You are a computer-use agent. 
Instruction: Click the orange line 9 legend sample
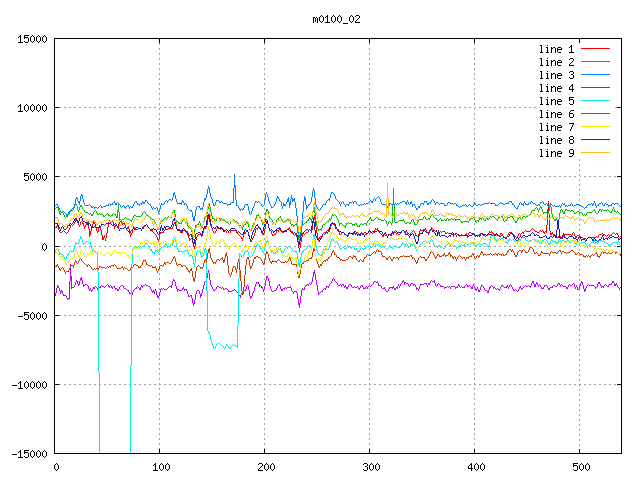pos(596,153)
